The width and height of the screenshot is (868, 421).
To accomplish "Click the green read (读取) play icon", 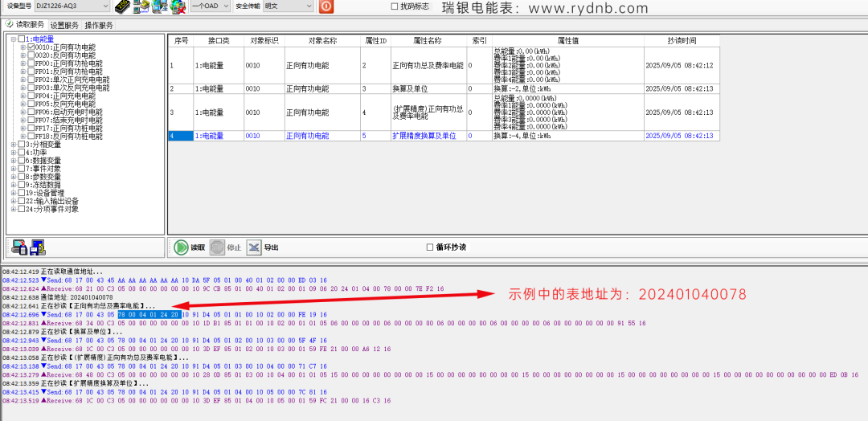I will [x=181, y=247].
